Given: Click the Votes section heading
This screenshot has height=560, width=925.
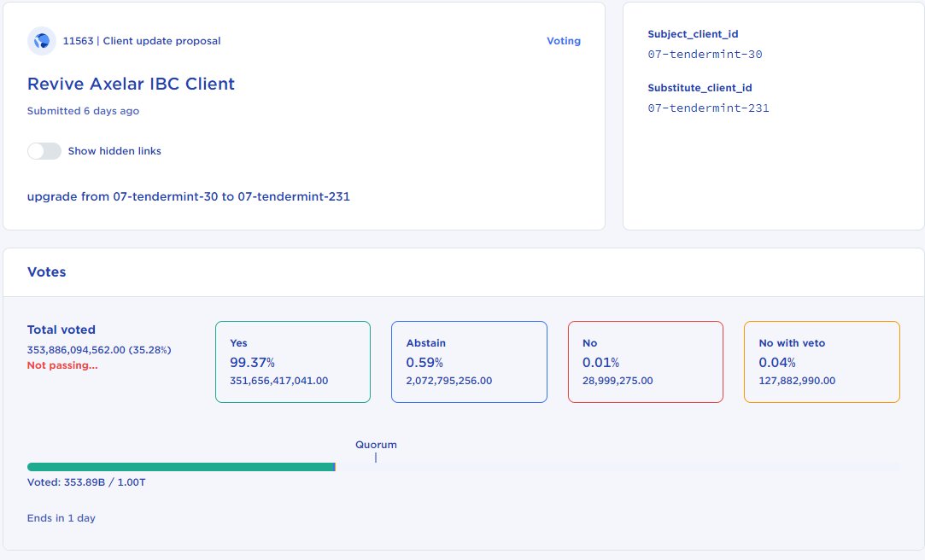Looking at the screenshot, I should click(x=47, y=271).
